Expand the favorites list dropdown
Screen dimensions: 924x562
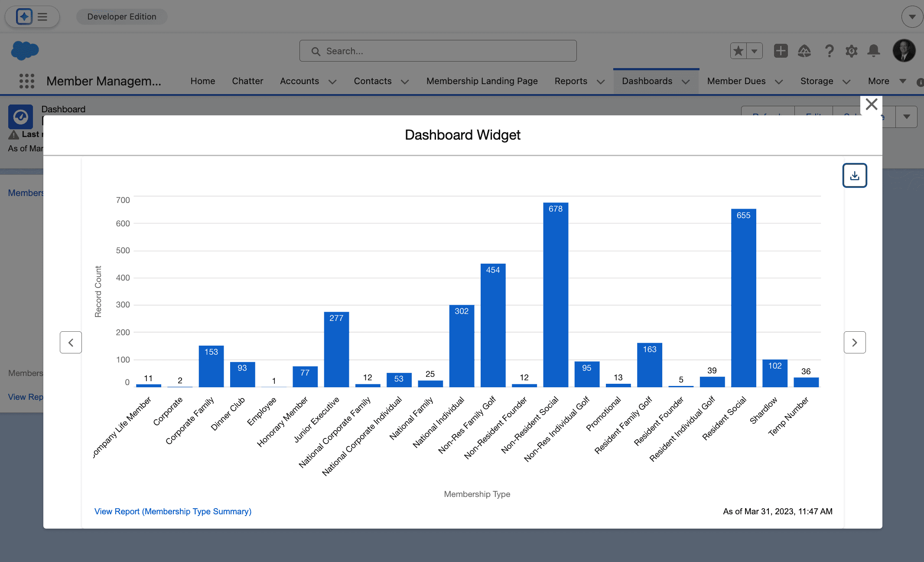(x=755, y=51)
